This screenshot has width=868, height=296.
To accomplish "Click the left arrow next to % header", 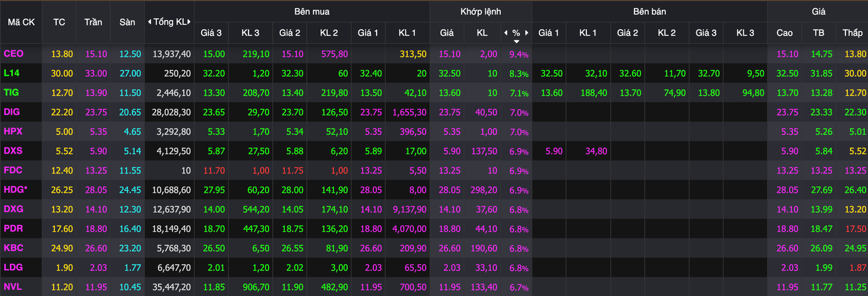I will pyautogui.click(x=506, y=32).
